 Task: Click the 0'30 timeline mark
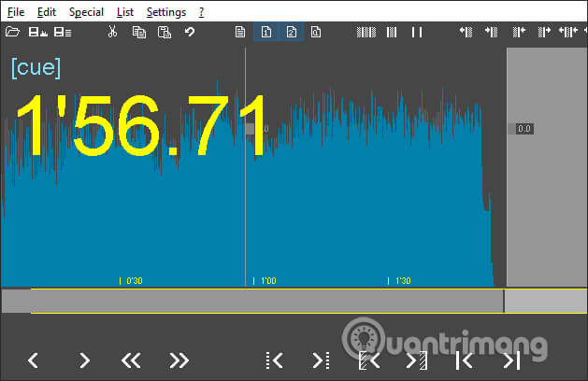pyautogui.click(x=131, y=280)
